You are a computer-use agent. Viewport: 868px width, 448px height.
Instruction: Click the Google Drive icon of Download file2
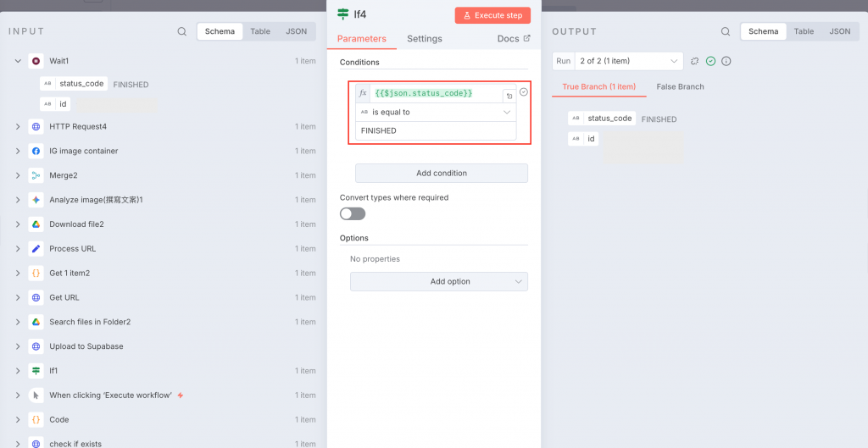[36, 224]
